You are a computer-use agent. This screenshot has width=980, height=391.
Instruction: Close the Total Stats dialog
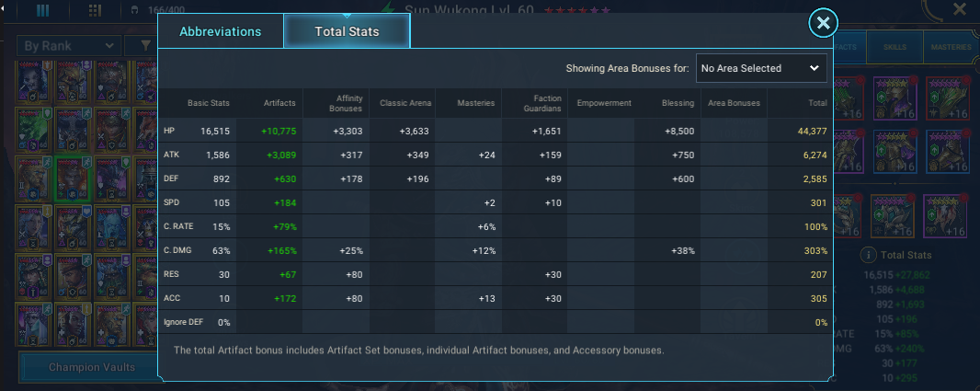point(823,24)
